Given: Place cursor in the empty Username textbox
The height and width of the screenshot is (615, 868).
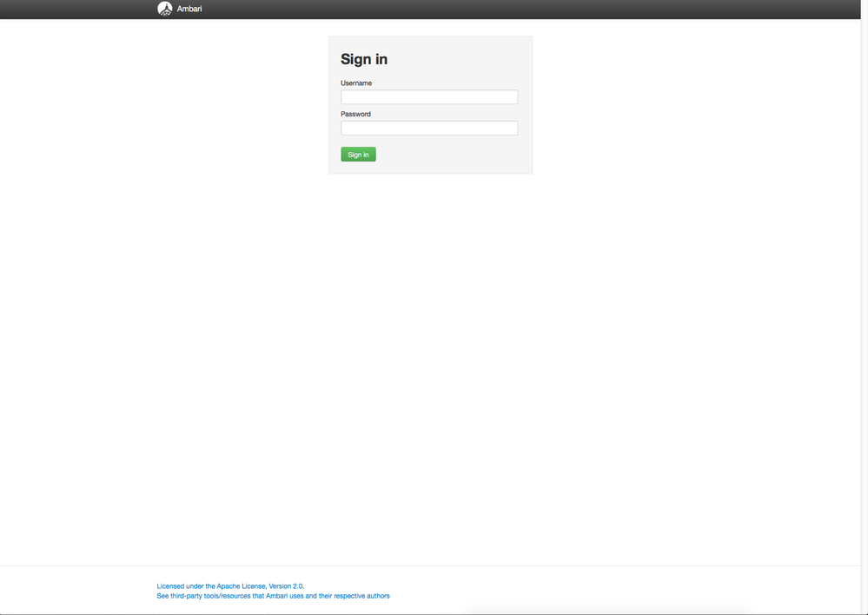Looking at the screenshot, I should 428,96.
